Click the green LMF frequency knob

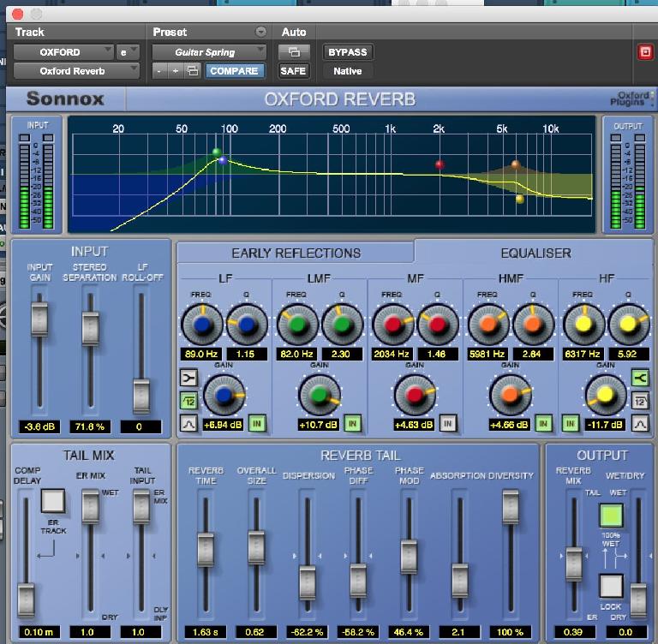coord(297,325)
